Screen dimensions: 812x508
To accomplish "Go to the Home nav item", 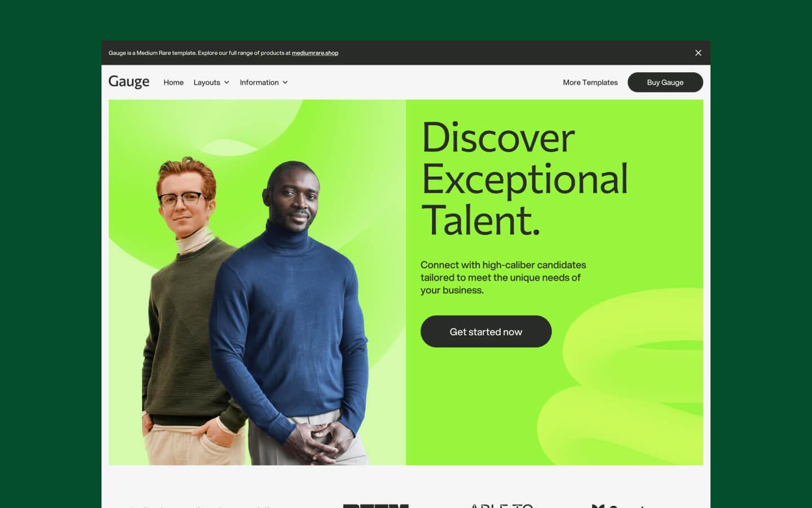I will click(174, 82).
